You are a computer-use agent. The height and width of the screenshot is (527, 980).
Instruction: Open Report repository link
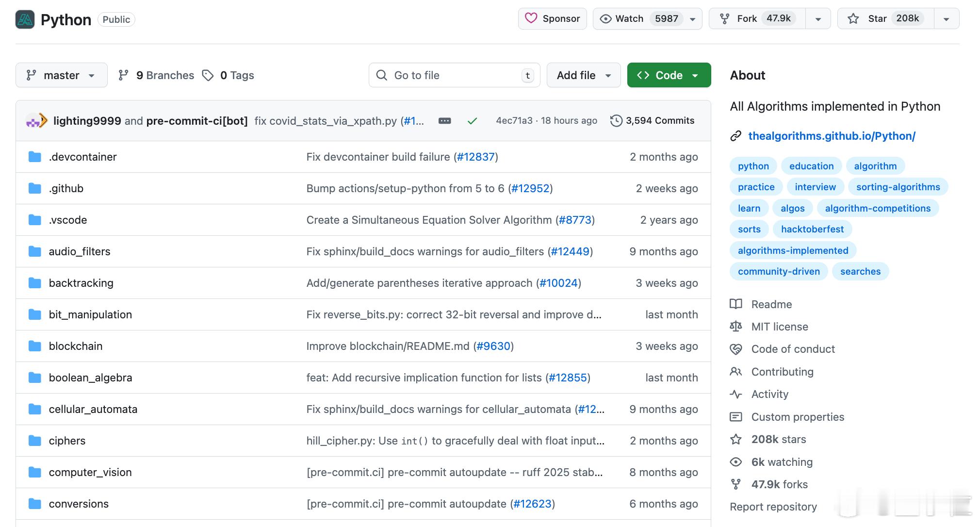pos(773,507)
